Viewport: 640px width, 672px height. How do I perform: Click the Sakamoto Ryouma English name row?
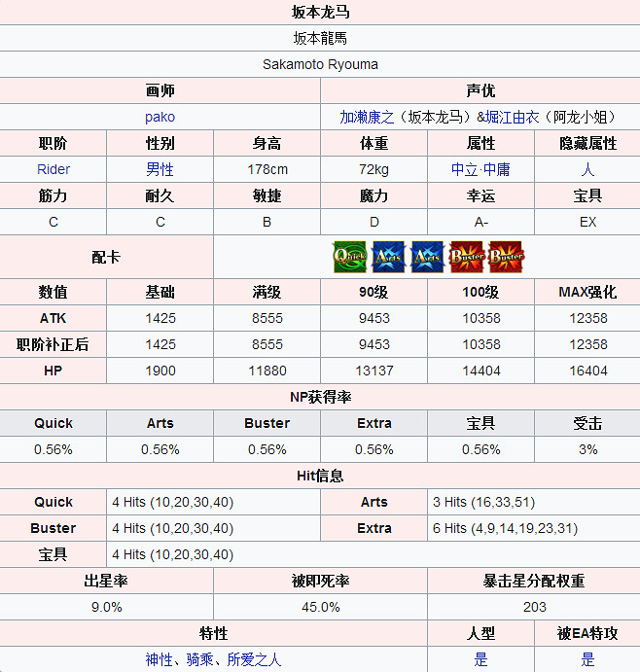[x=320, y=64]
